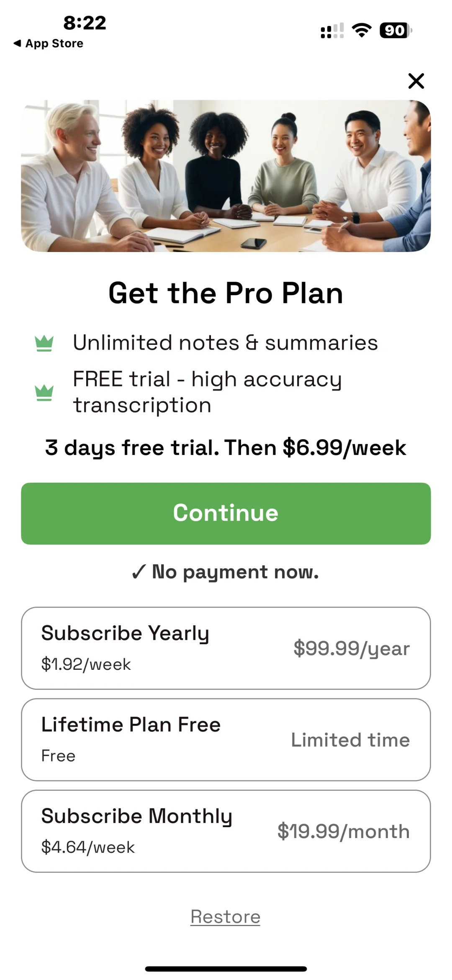452x980 pixels.
Task: Tap the home indicator bar
Action: click(x=226, y=969)
